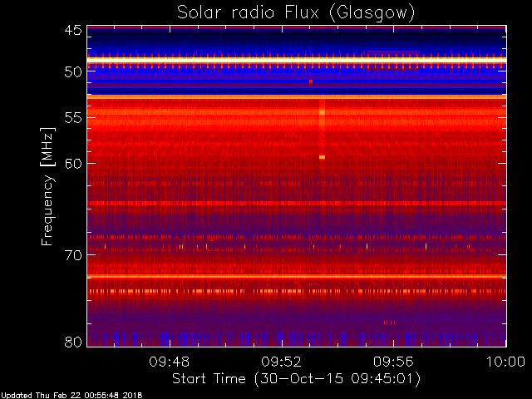Click the "Updated Thu Feb 22 00:55:48 2018" text

71,396
